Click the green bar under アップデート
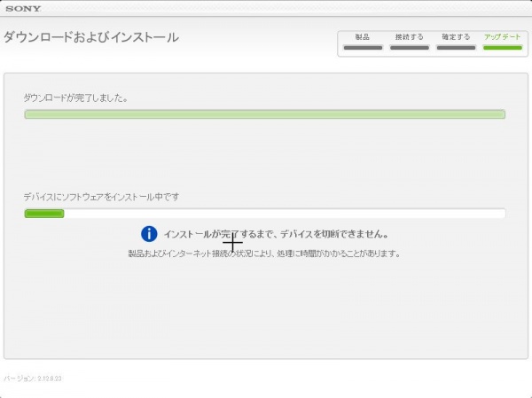Image resolution: width=532 pixels, height=398 pixels. click(503, 47)
